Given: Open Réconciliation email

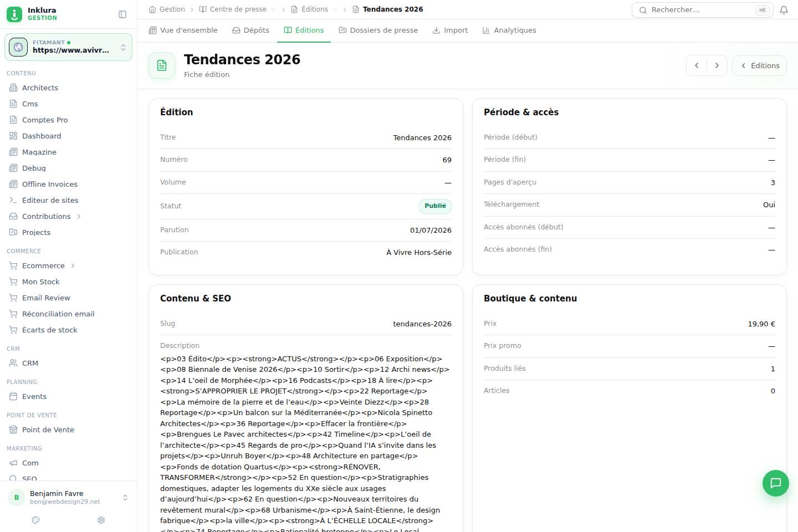Looking at the screenshot, I should (58, 314).
